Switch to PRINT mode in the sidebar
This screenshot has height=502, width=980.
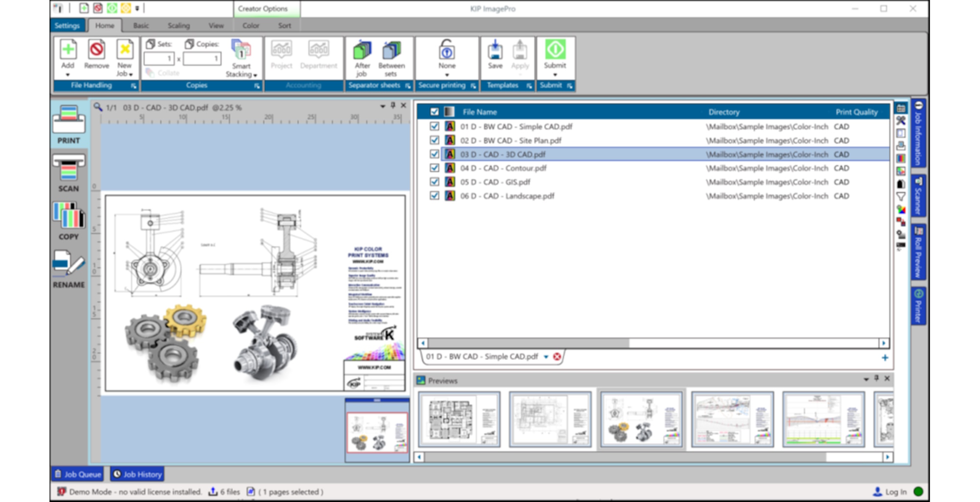click(69, 125)
